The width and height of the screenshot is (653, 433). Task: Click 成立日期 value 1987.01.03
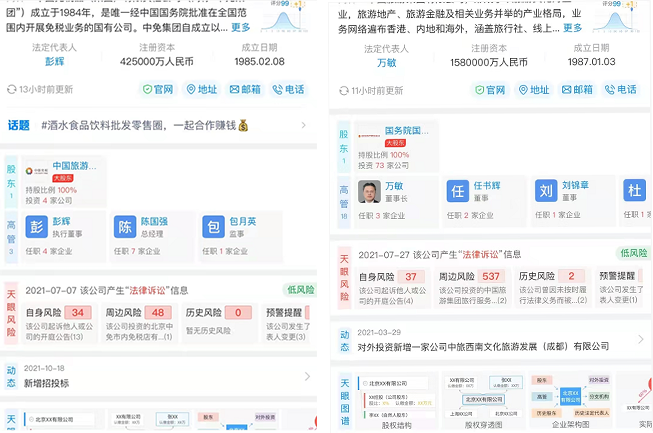click(591, 62)
